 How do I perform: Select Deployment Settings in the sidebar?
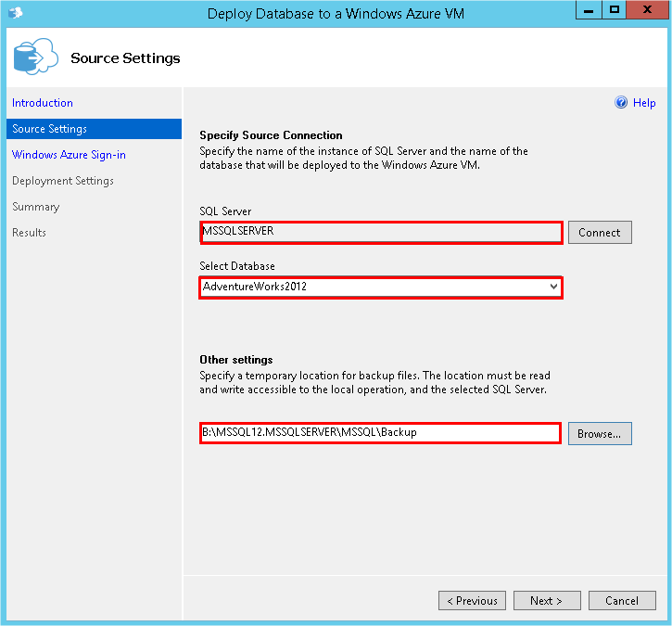[x=63, y=181]
